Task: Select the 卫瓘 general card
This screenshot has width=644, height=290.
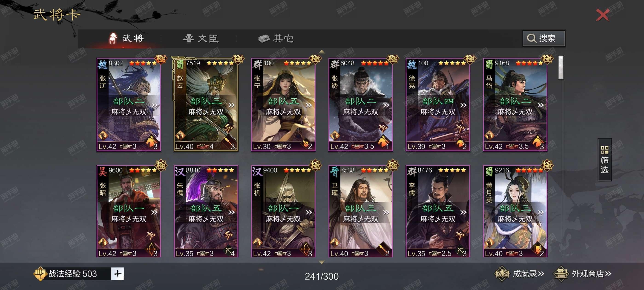Action: click(x=360, y=211)
